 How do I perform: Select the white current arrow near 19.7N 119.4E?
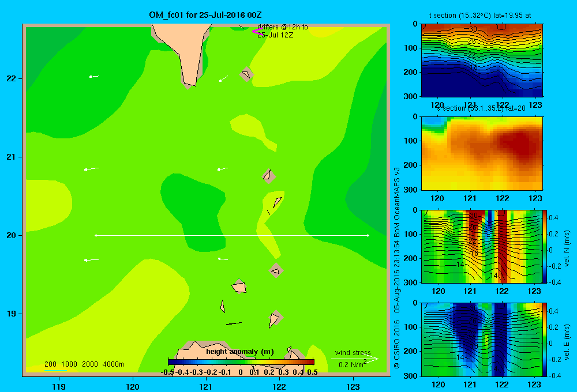[91, 260]
